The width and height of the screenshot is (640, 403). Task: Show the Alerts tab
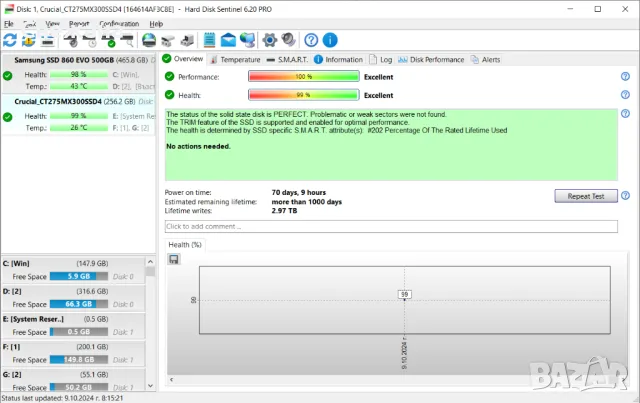pos(490,59)
